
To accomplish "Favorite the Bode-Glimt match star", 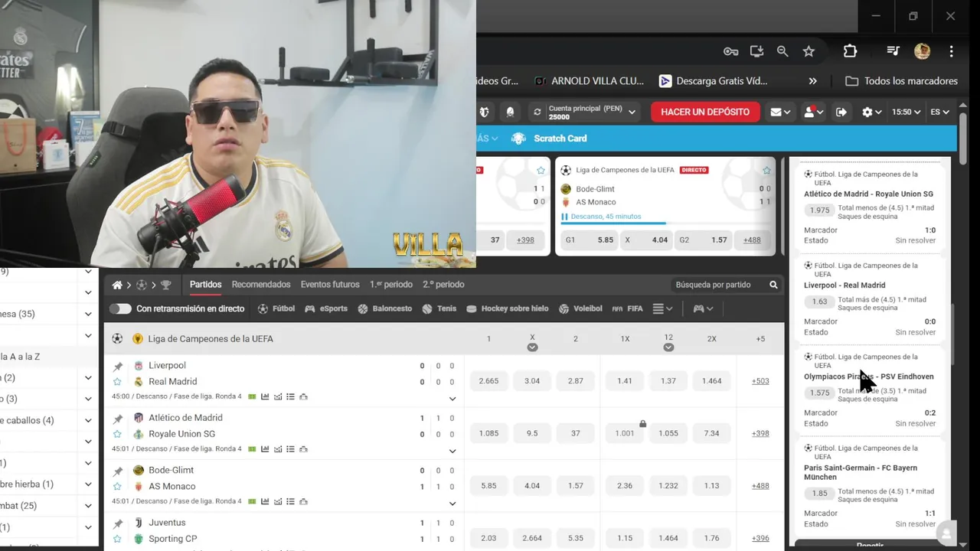I will (117, 486).
